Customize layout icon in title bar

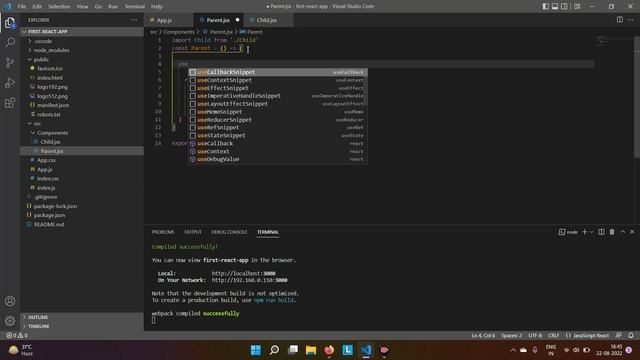point(577,6)
